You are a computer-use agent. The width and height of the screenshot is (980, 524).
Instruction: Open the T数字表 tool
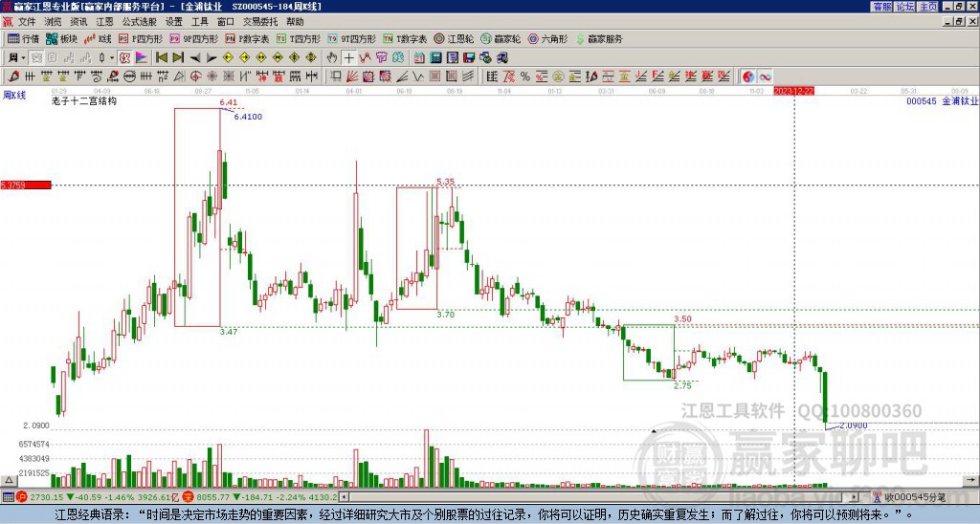click(405, 38)
